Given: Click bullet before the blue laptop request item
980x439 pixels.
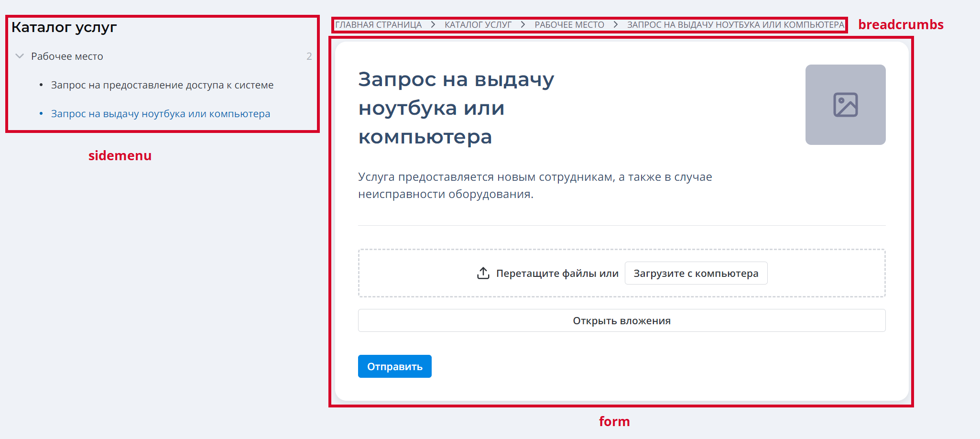Looking at the screenshot, I should point(41,114).
